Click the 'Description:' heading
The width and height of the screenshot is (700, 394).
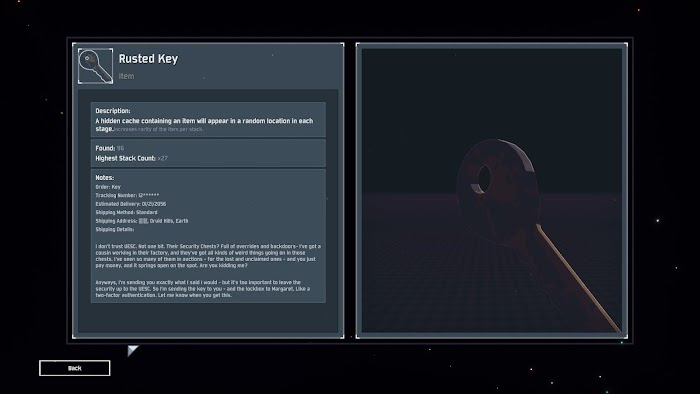coord(113,111)
